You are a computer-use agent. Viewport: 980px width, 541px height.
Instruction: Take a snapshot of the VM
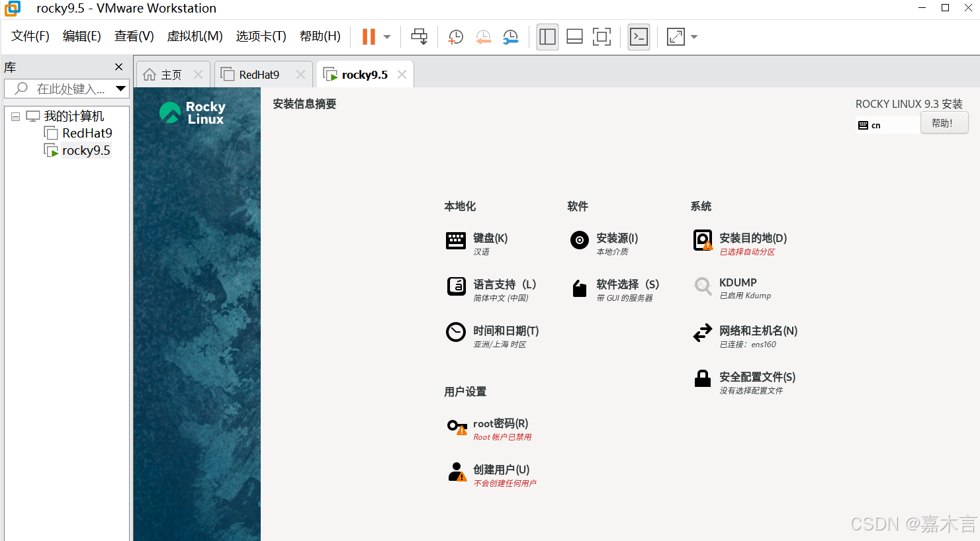point(455,37)
